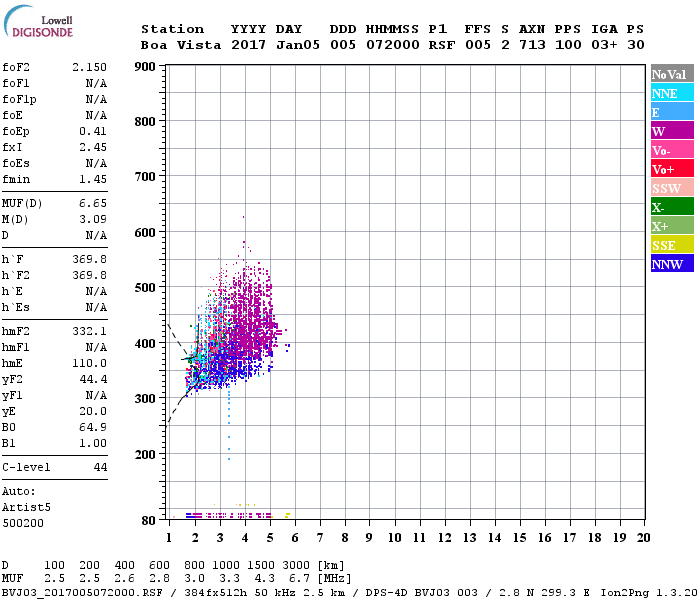Screen dimensions: 700x600
Task: Click the Ion2Png 1.3.20 version text
Action: (x=649, y=593)
